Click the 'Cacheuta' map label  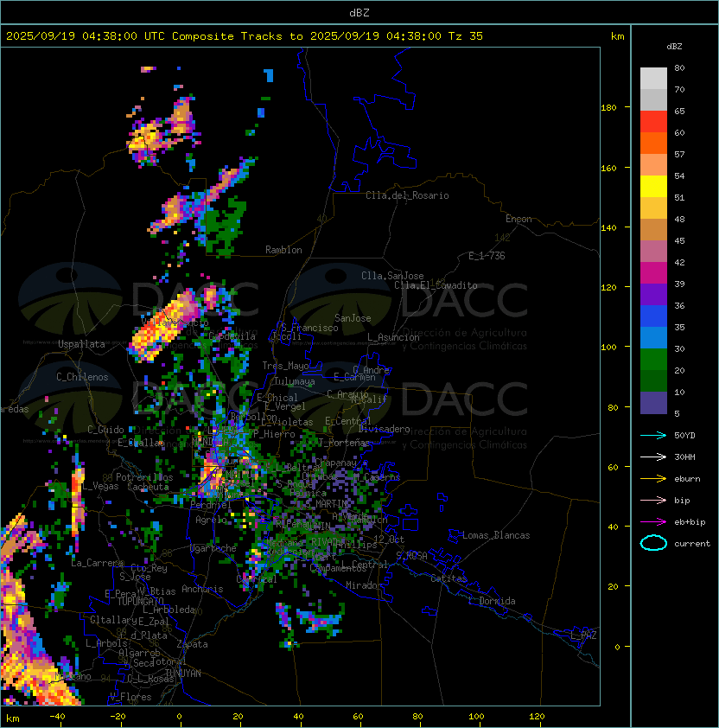tap(148, 487)
